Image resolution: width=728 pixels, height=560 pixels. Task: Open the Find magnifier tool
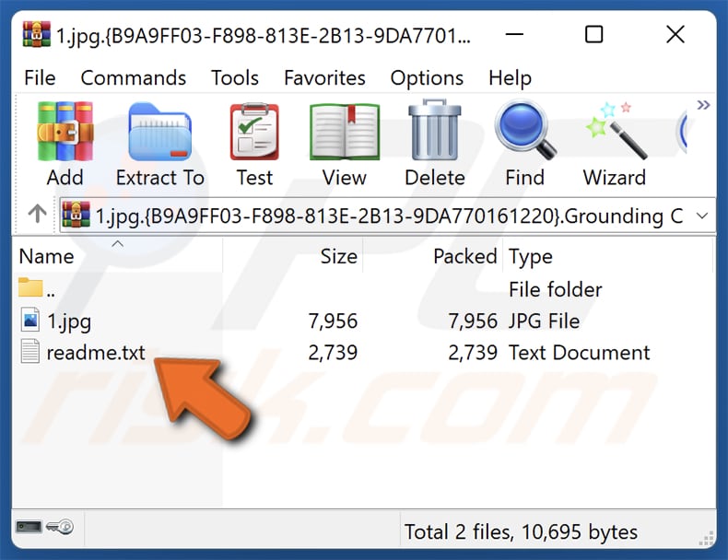tap(524, 131)
